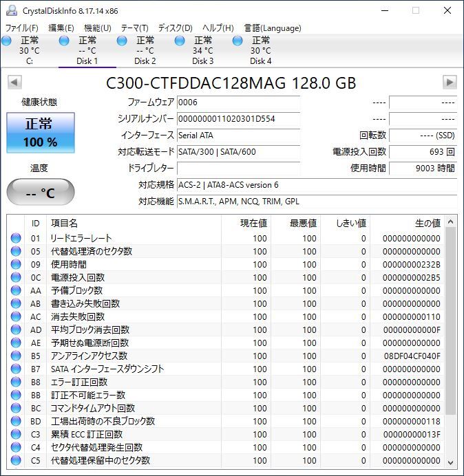
Task: Click the power-on hours field 9003 時間
Action: 423,168
